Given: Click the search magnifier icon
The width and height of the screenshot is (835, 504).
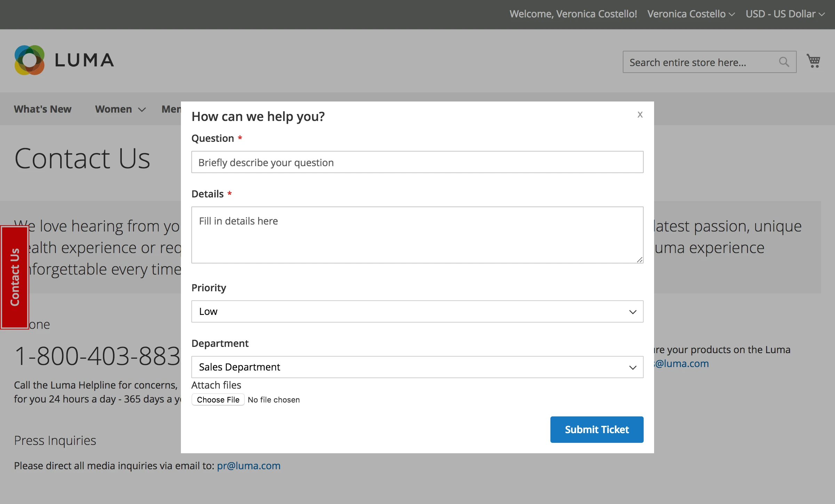Looking at the screenshot, I should pyautogui.click(x=784, y=62).
